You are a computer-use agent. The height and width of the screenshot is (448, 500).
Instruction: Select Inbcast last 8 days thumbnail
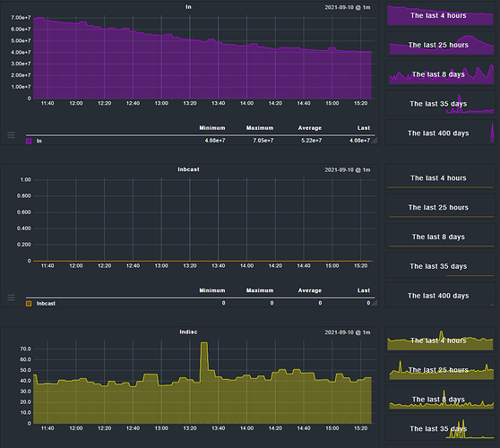440,237
